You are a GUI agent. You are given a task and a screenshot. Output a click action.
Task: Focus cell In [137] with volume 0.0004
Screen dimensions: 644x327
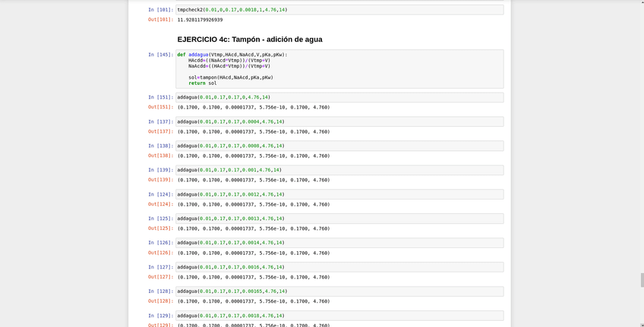[x=339, y=121]
